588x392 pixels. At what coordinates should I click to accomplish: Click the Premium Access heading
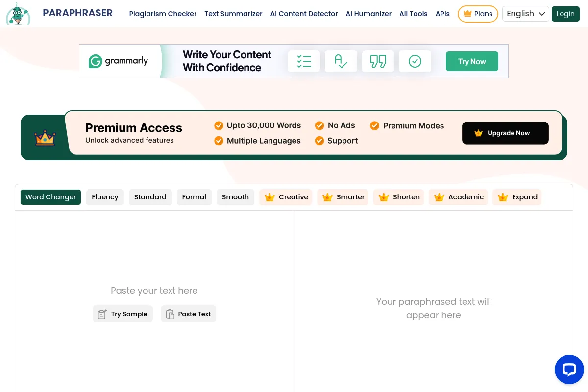coord(134,128)
